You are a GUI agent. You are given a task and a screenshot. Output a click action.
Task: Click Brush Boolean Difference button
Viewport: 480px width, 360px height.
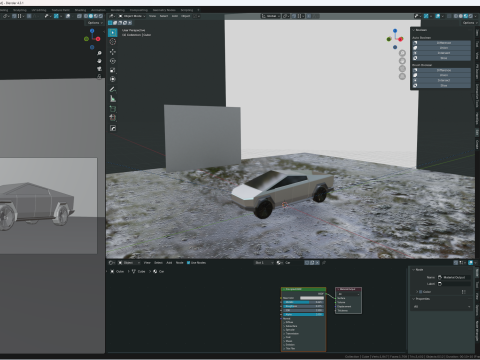click(x=442, y=70)
